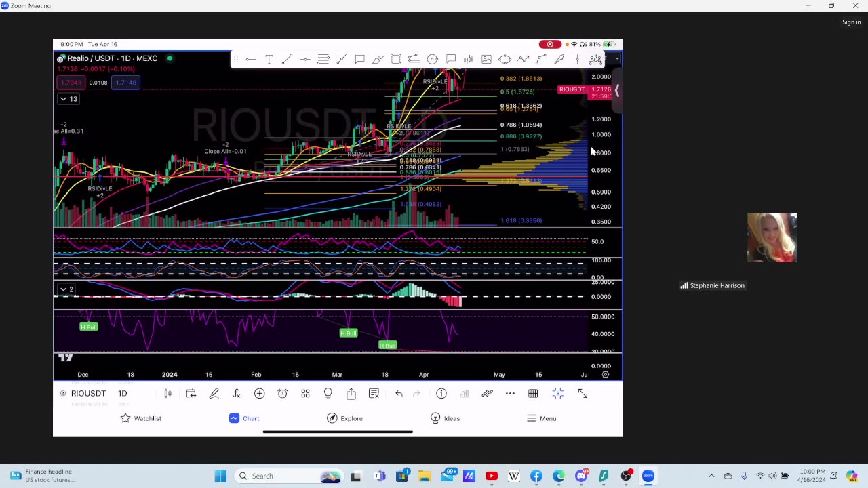
Task: Create an alert with clock icon
Action: click(x=282, y=394)
